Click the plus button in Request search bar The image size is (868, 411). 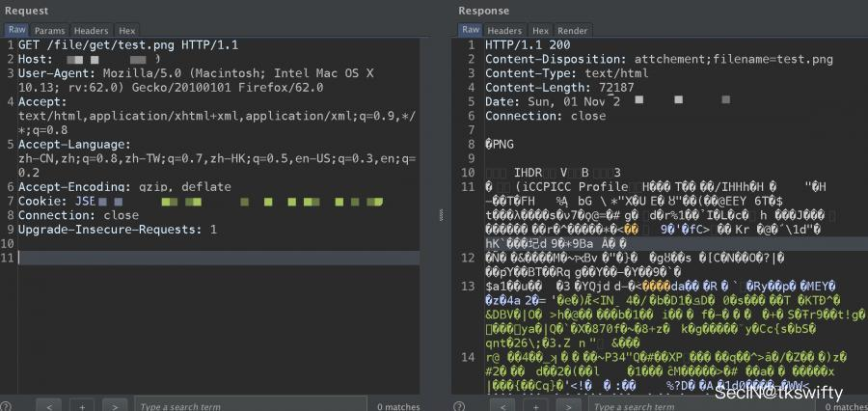(82, 406)
